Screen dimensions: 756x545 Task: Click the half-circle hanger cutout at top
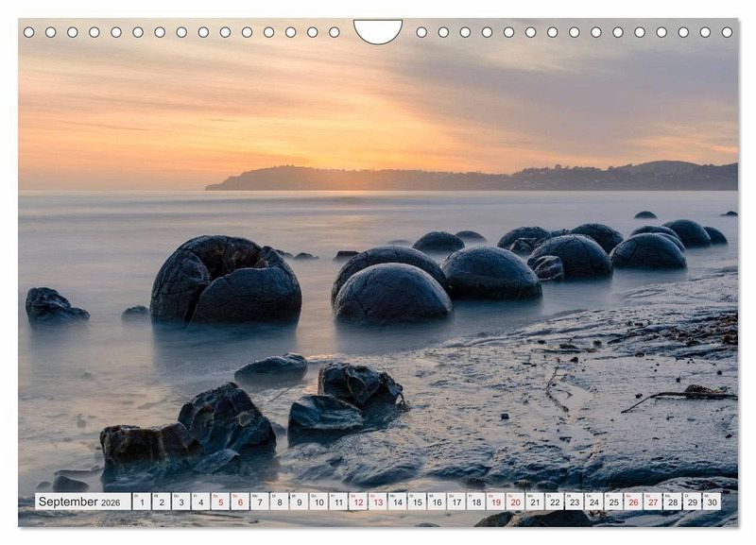[378, 30]
